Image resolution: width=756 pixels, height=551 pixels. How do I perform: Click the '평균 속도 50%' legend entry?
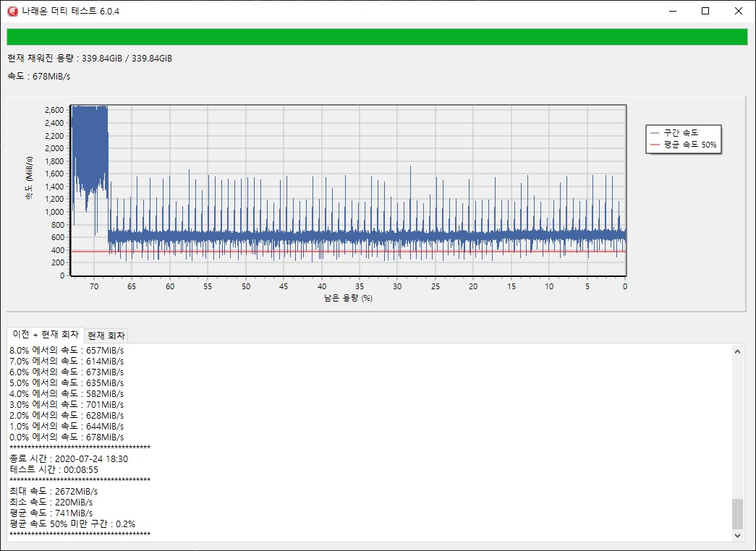click(x=683, y=145)
